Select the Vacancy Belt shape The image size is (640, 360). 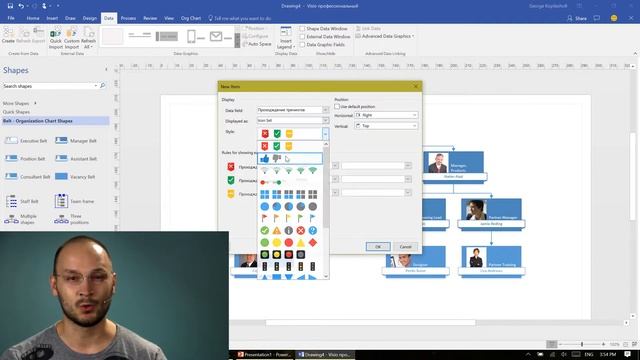(x=75, y=177)
